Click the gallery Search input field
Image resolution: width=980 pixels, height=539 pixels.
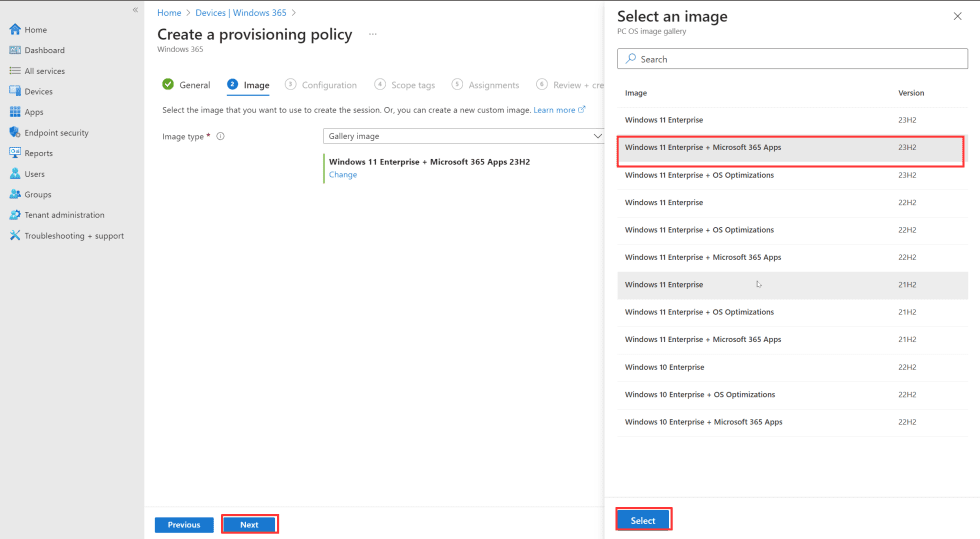tap(792, 59)
